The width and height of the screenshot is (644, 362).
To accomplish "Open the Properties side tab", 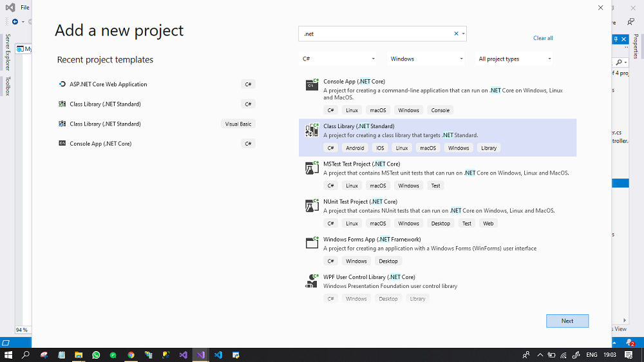I will (x=636, y=46).
